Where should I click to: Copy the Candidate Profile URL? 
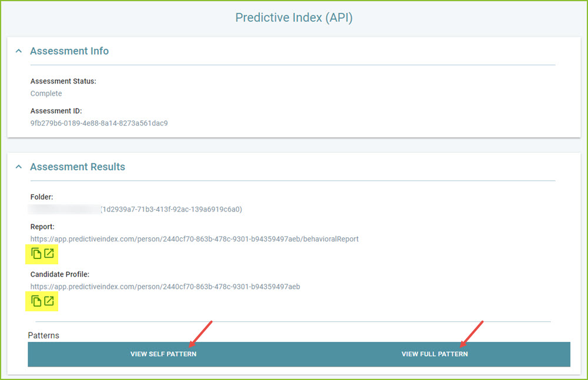pyautogui.click(x=36, y=301)
